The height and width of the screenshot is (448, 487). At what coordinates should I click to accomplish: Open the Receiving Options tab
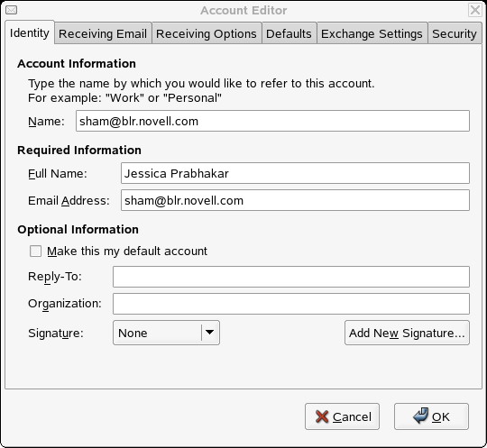(x=207, y=33)
